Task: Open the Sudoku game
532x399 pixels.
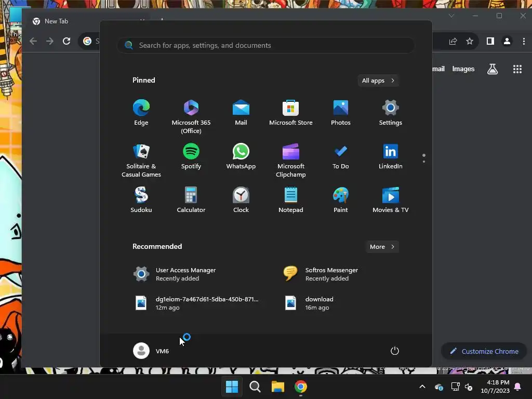Action: point(141,200)
